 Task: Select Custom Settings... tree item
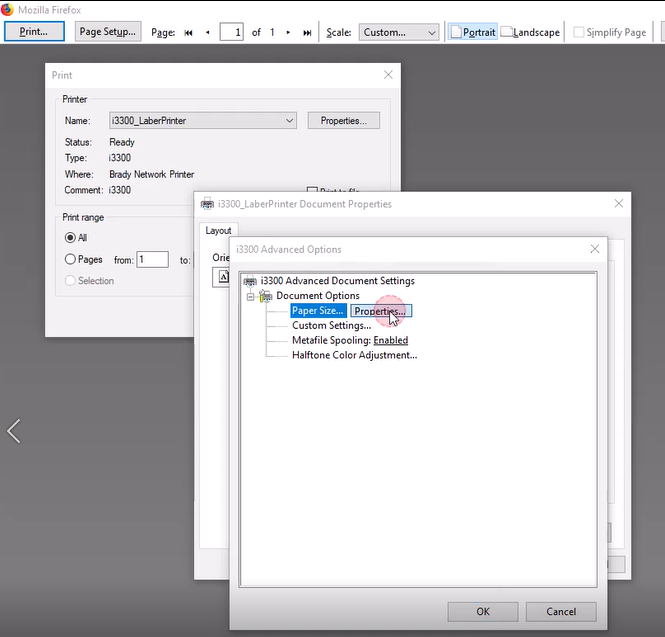coord(332,325)
